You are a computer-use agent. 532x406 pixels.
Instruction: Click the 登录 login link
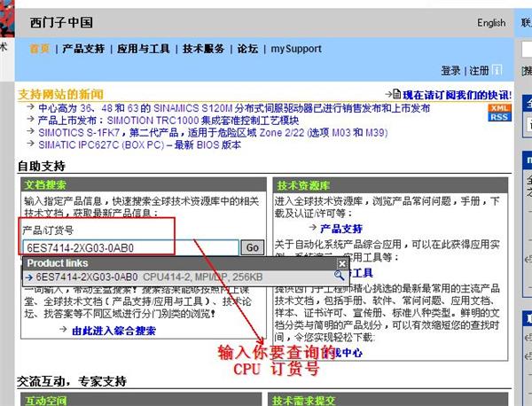[x=450, y=71]
